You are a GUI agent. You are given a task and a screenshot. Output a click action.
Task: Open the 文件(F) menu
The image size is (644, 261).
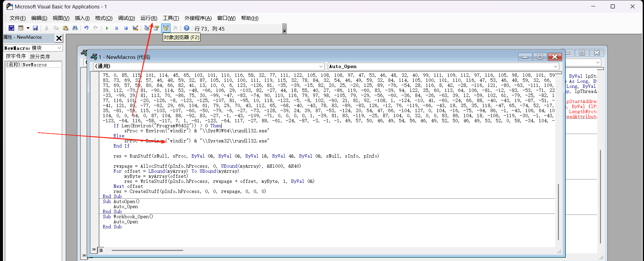tap(17, 18)
